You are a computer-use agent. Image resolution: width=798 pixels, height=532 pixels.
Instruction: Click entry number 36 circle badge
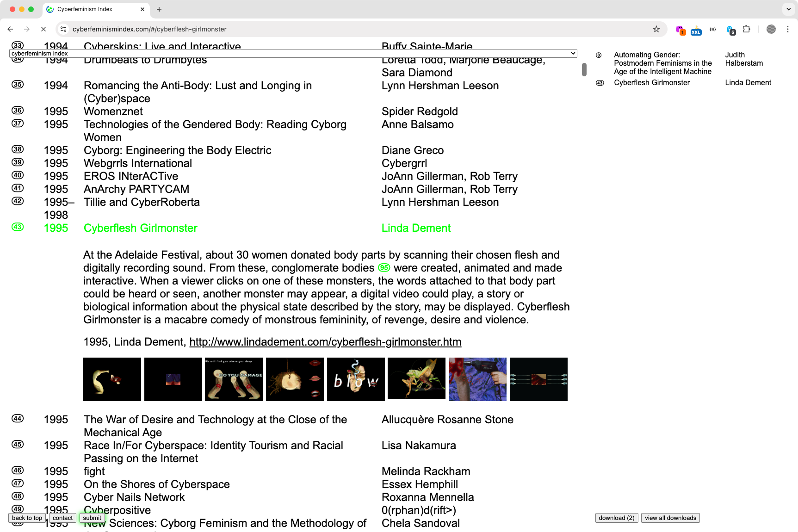click(x=18, y=110)
